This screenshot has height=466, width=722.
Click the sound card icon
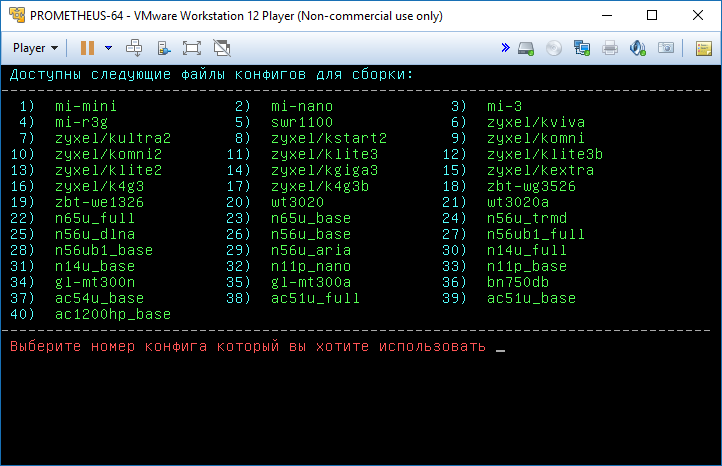638,48
